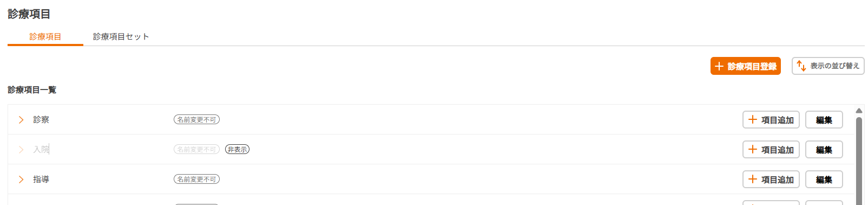Select the 指導 item name
The image size is (868, 205).
pyautogui.click(x=41, y=179)
